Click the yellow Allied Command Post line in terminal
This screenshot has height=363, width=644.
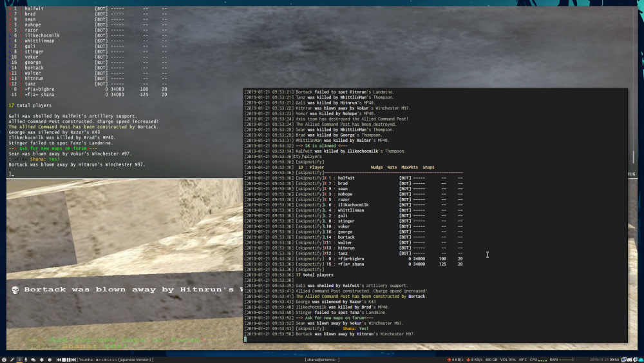point(361,297)
